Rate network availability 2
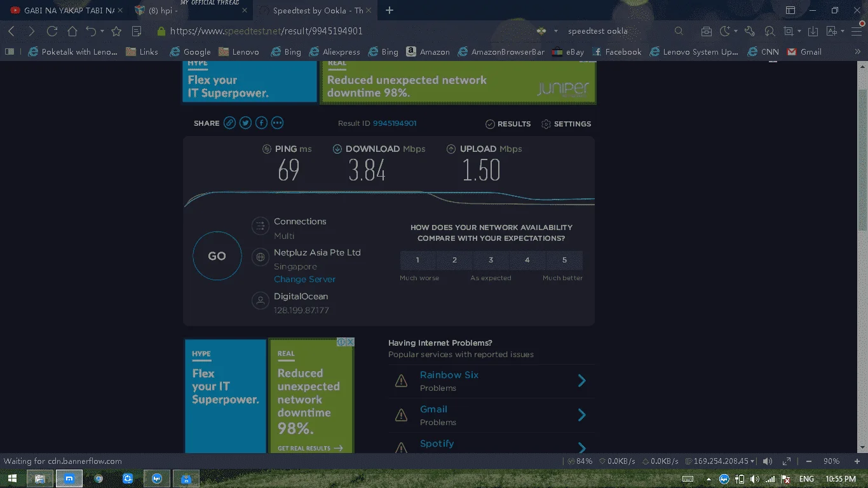This screenshot has height=488, width=868. [454, 260]
